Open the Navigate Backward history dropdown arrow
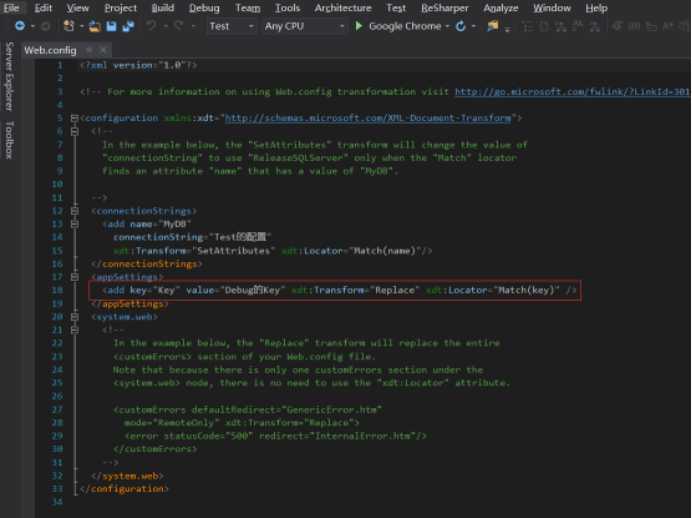Image resolution: width=692 pixels, height=518 pixels. [33, 26]
